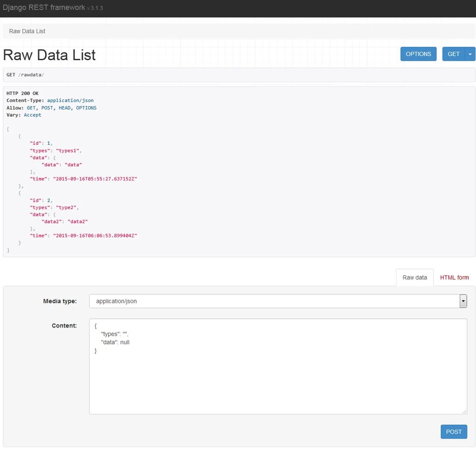Click the "types1" value in the response
This screenshot has width=476, height=450.
pos(69,151)
